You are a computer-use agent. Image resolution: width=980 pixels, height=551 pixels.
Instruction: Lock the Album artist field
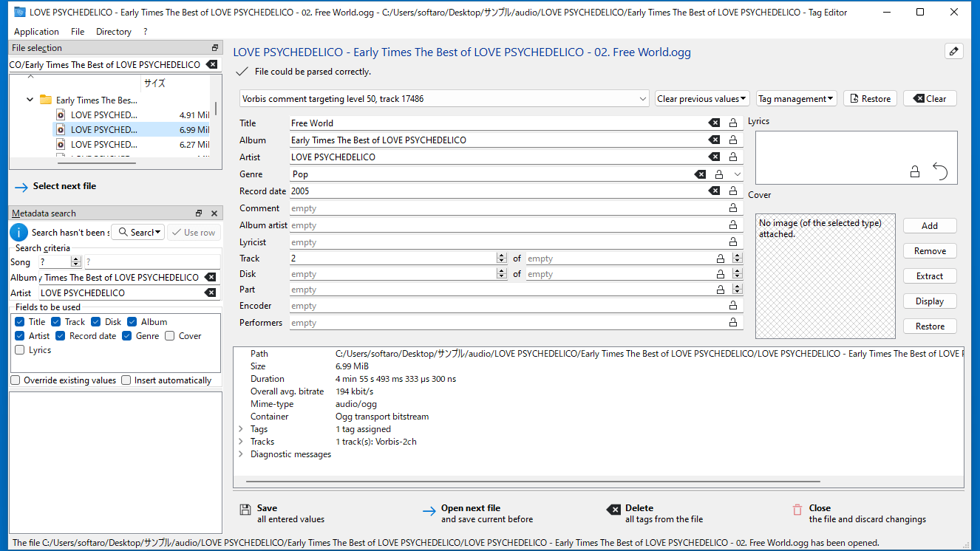[x=733, y=225]
